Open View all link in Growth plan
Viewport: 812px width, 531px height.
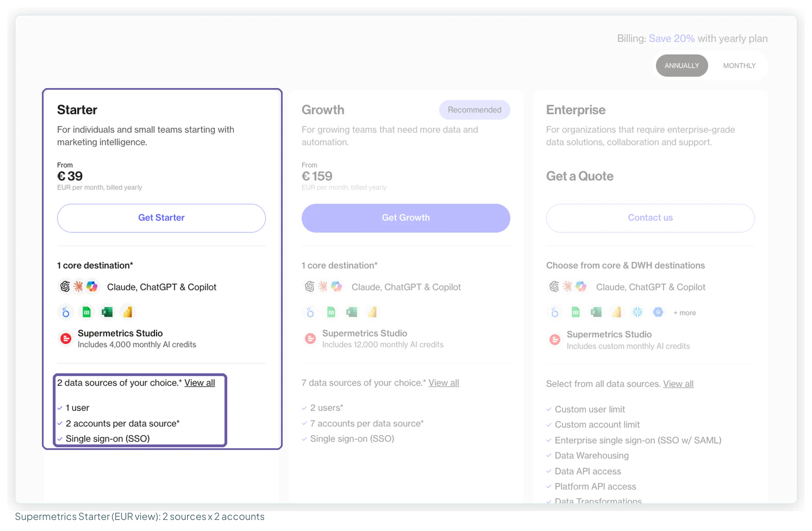coord(444,383)
